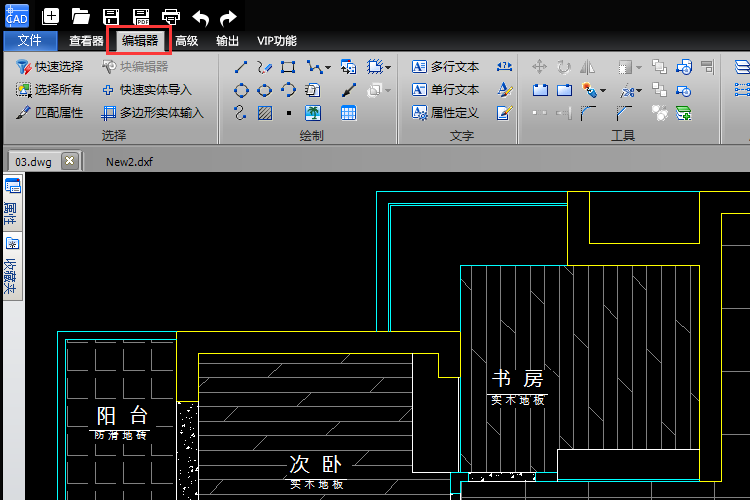Viewport: 750px width, 500px height.
Task: Click the green add-layer icon in 工具
Action: point(684,113)
